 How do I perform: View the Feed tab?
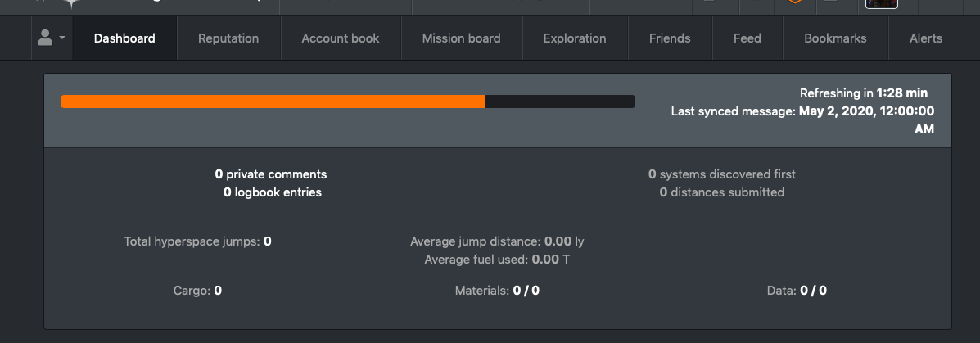pyautogui.click(x=747, y=38)
